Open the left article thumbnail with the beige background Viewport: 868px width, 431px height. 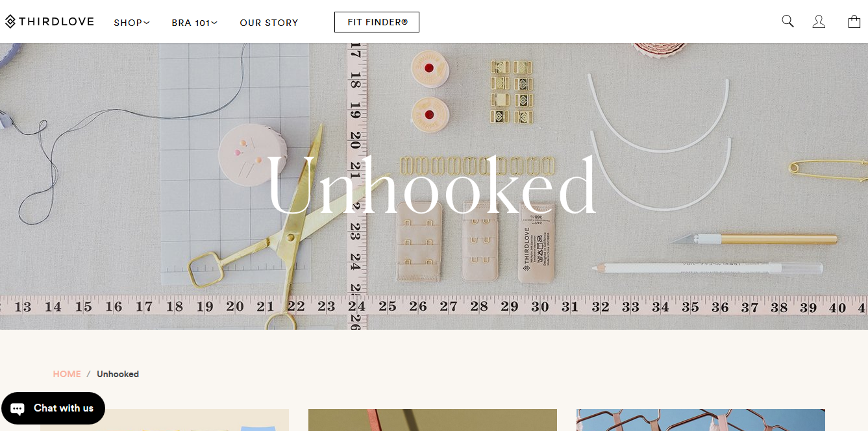[x=164, y=420]
